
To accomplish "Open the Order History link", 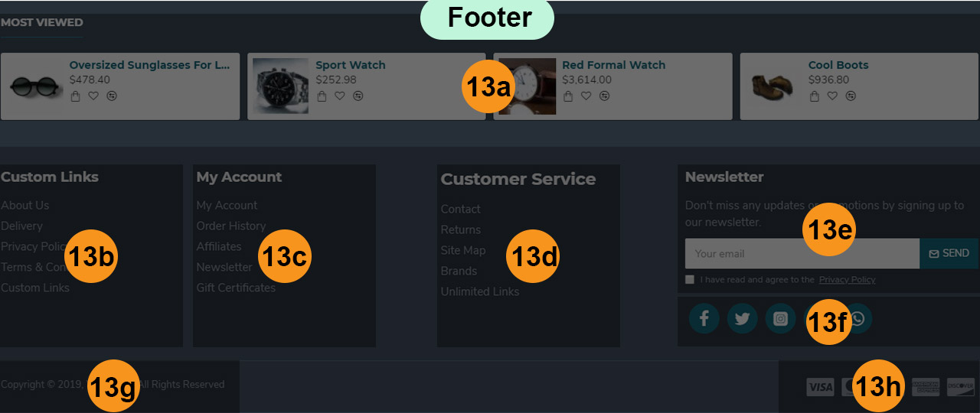I will click(230, 226).
